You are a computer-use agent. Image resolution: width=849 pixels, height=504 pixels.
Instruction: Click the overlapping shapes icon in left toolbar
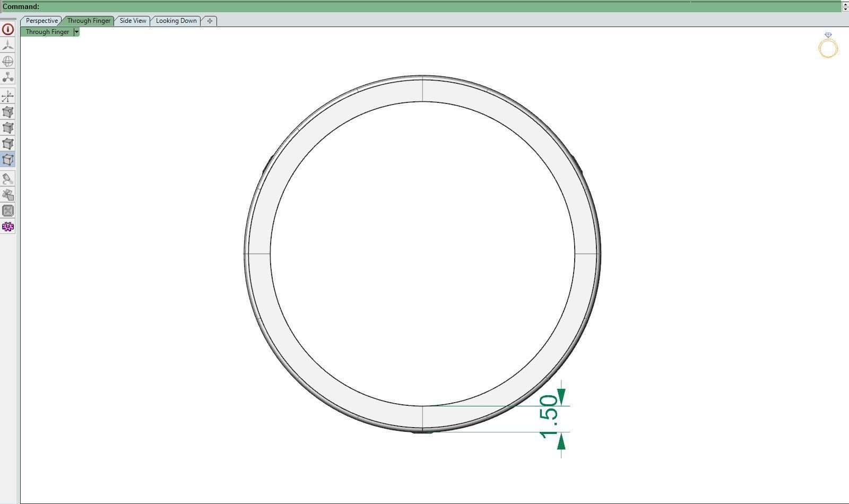(8, 195)
